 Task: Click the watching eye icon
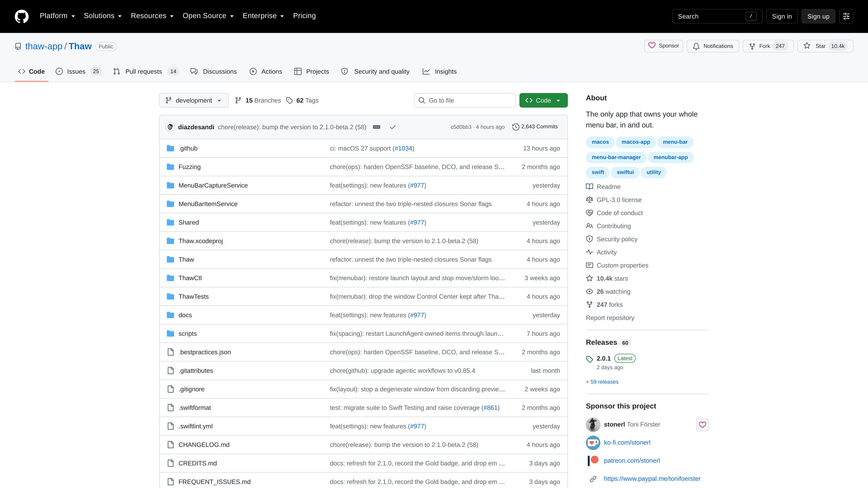(x=589, y=291)
